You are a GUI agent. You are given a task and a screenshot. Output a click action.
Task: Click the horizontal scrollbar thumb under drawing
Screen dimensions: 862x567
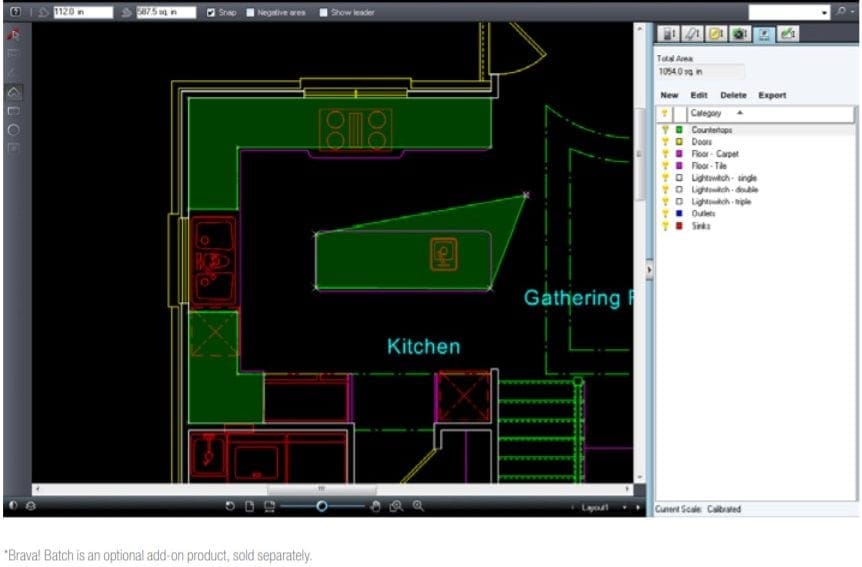tap(322, 488)
